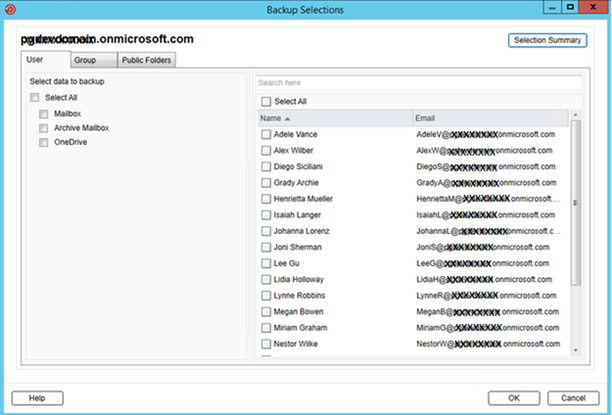Screen dimensions: 612x415
Task: Tick the checkbox for Joni Sherman
Action: [x=266, y=247]
